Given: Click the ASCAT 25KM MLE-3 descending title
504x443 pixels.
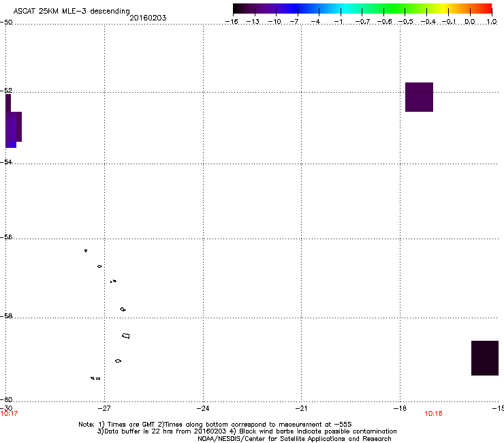Looking at the screenshot, I should click(72, 11).
